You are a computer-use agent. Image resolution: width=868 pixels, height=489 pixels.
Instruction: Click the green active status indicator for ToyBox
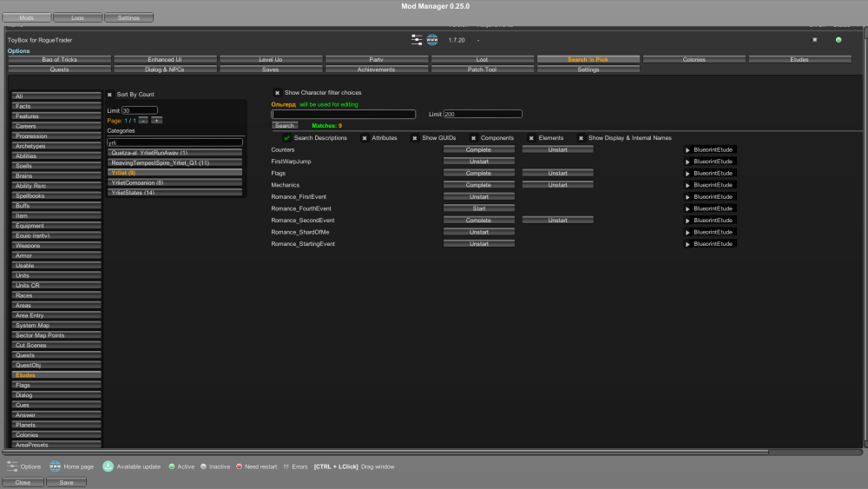coord(838,40)
